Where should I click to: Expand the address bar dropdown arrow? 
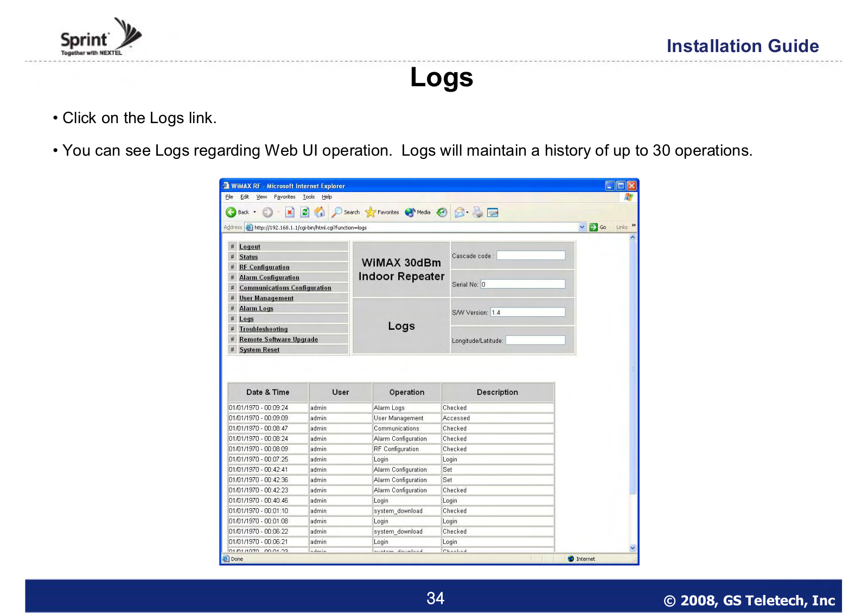point(582,227)
